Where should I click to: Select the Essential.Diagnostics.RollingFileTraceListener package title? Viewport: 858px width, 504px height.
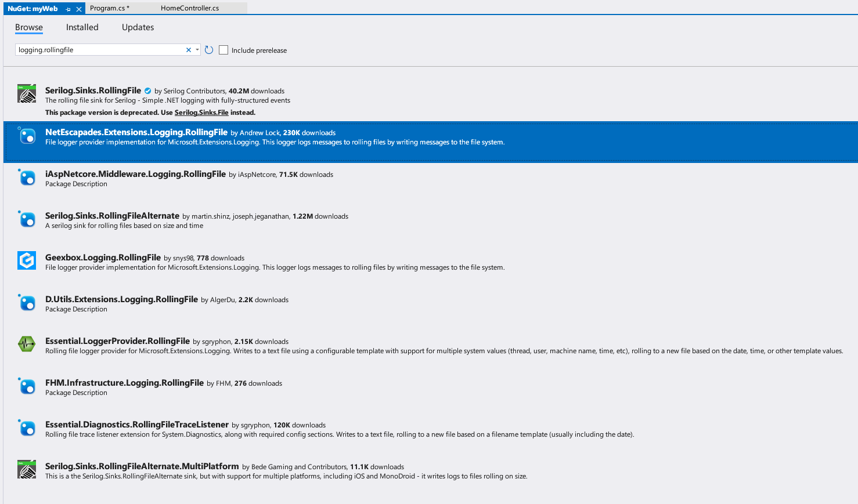(x=137, y=425)
